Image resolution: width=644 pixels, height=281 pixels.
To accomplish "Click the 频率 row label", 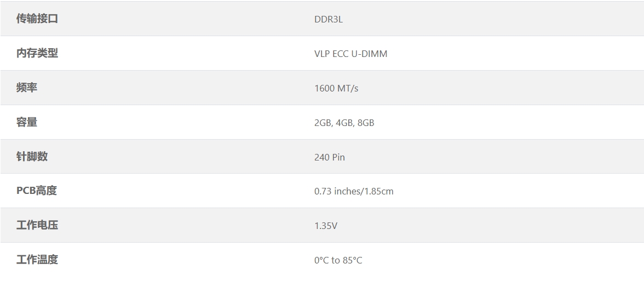I will (x=27, y=88).
